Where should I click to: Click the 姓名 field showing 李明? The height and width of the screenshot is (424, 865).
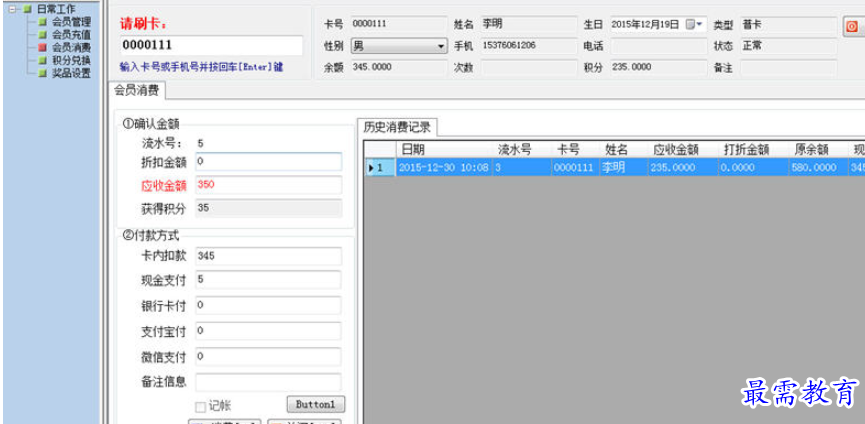(528, 24)
